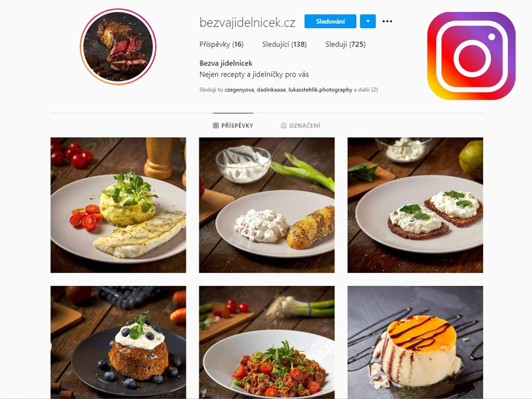The image size is (532, 399).
Task: Open the fish fillet with mashed potatoes post
Action: 118,205
